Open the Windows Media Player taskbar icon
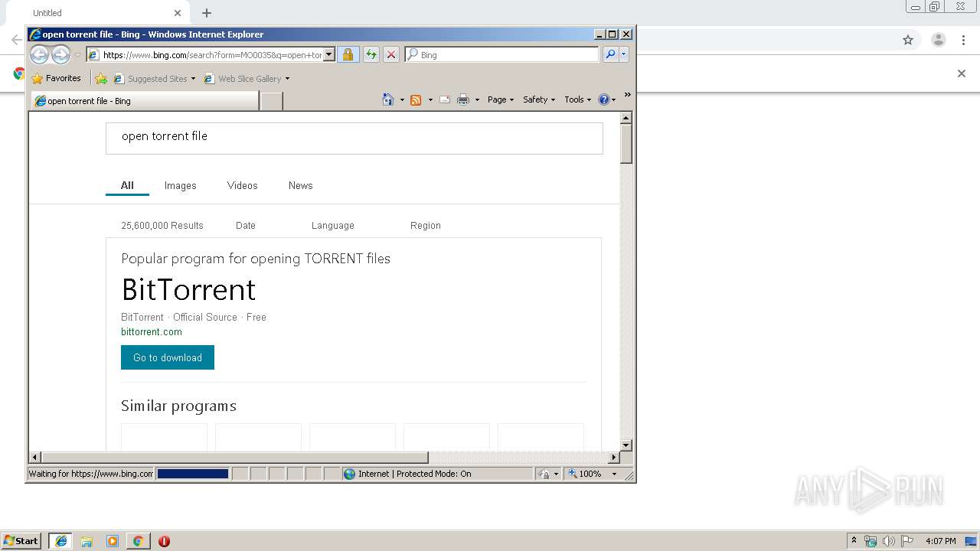Viewport: 980px width, 551px height. click(x=113, y=541)
